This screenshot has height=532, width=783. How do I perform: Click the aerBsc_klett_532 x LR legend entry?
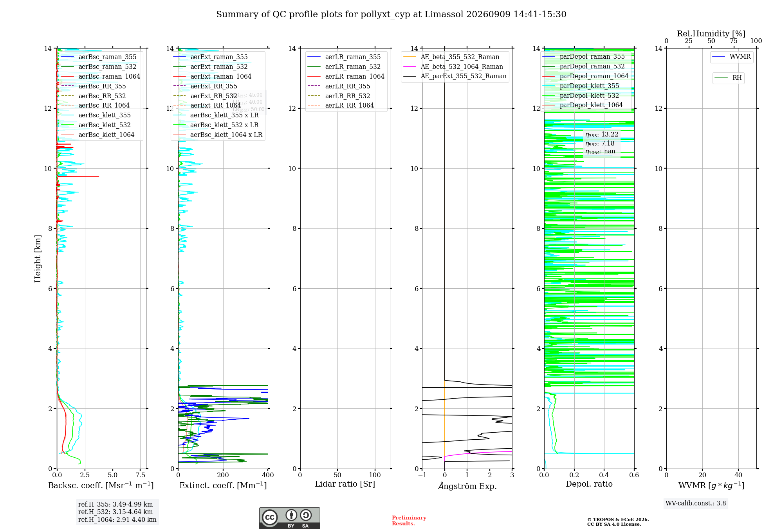[x=216, y=125]
